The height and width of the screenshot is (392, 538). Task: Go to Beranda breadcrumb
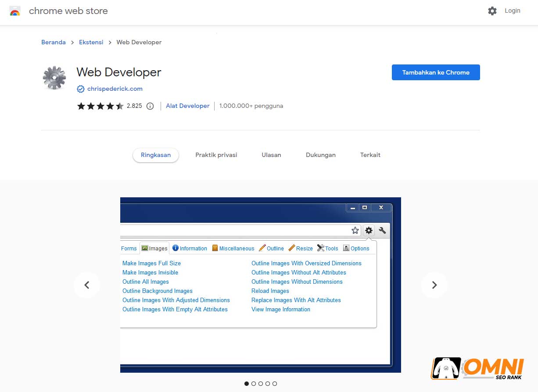pyautogui.click(x=54, y=42)
